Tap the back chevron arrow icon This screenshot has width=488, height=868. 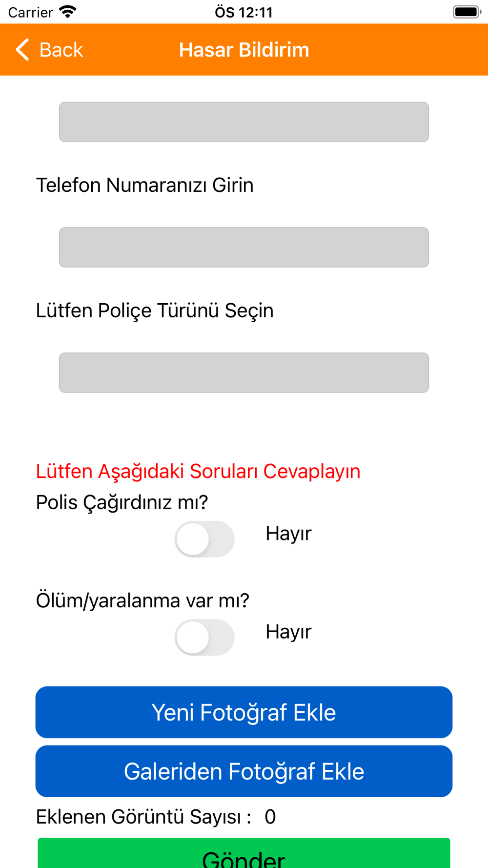pyautogui.click(x=22, y=50)
